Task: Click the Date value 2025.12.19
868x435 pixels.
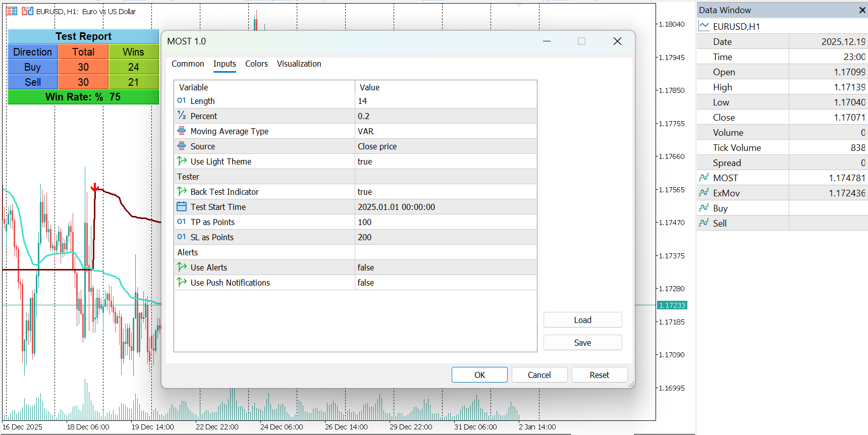Action: point(843,42)
